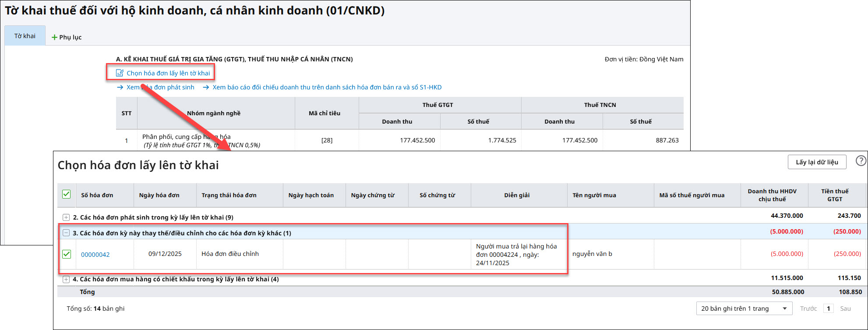The height and width of the screenshot is (330, 868).
Task: Click arrow icon before Xem hóa đơn phát sinh
Action: [120, 87]
